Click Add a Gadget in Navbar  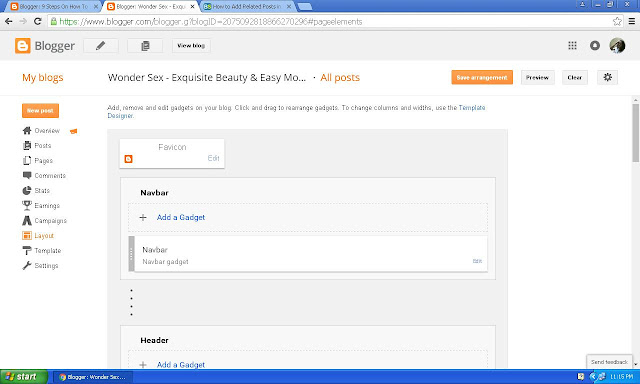[x=181, y=218]
